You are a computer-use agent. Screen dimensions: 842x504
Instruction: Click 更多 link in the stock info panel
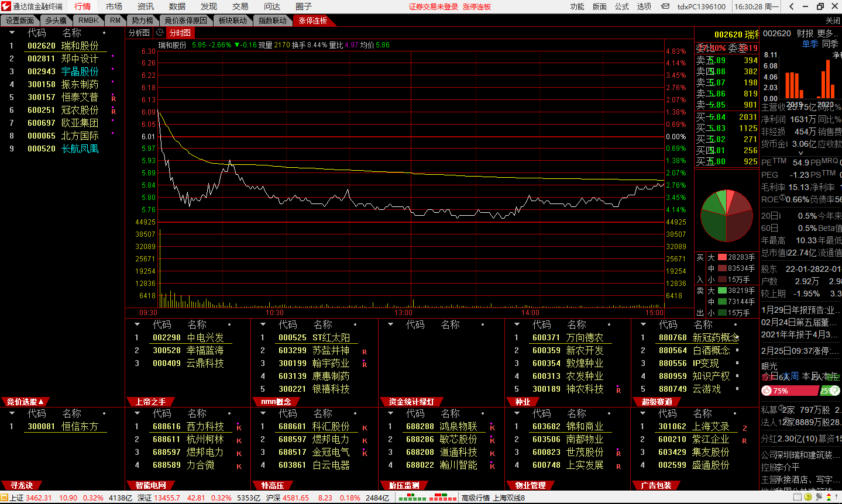pyautogui.click(x=826, y=33)
